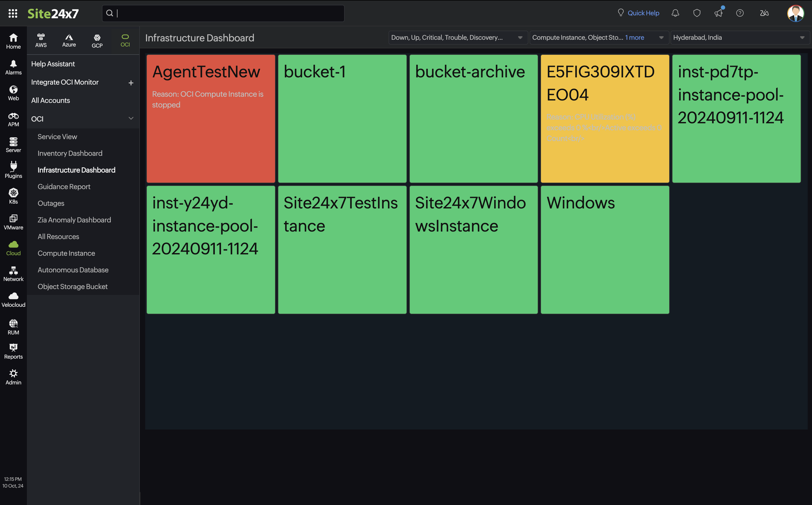Switch to the Azure cloud tab
The height and width of the screenshot is (505, 812).
pos(69,40)
